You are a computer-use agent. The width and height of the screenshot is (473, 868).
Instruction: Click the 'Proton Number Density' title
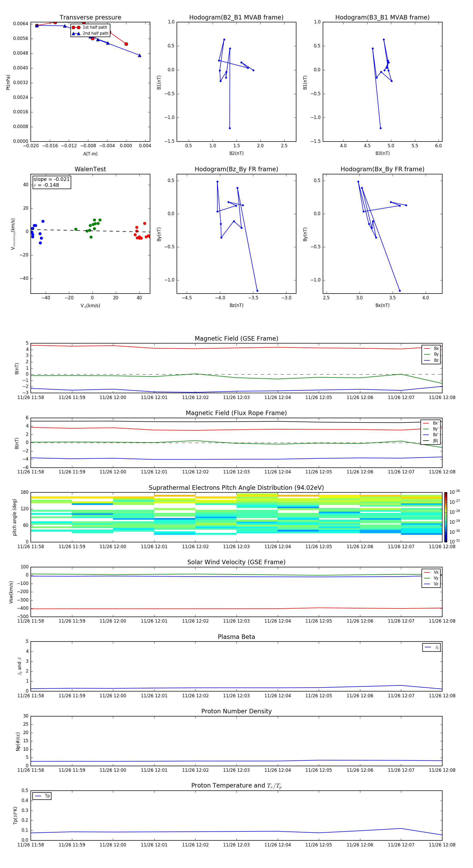point(236,711)
